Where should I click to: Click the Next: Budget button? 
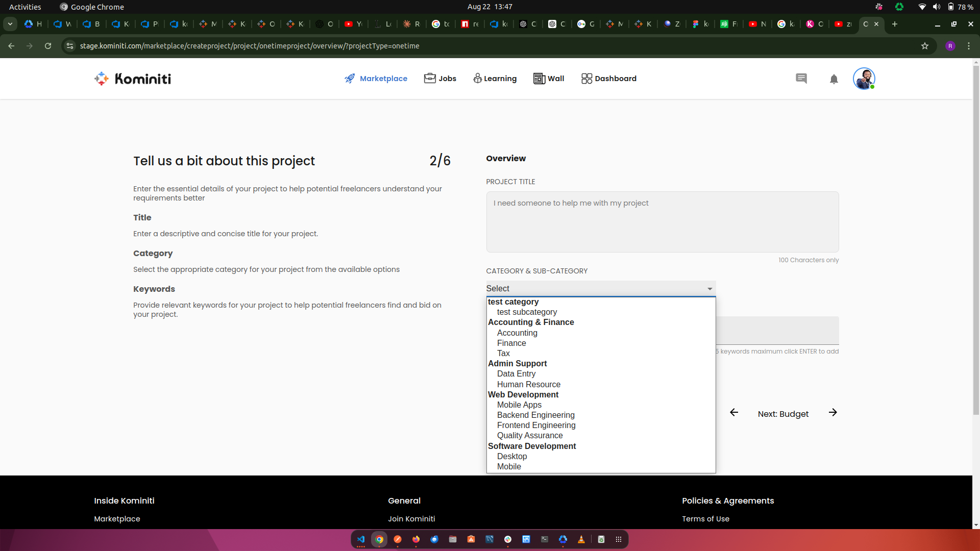[x=783, y=414]
